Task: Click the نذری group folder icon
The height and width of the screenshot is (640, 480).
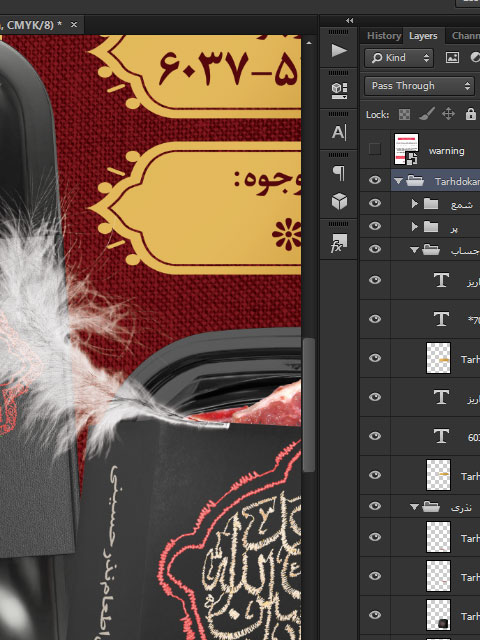Action: pyautogui.click(x=431, y=507)
